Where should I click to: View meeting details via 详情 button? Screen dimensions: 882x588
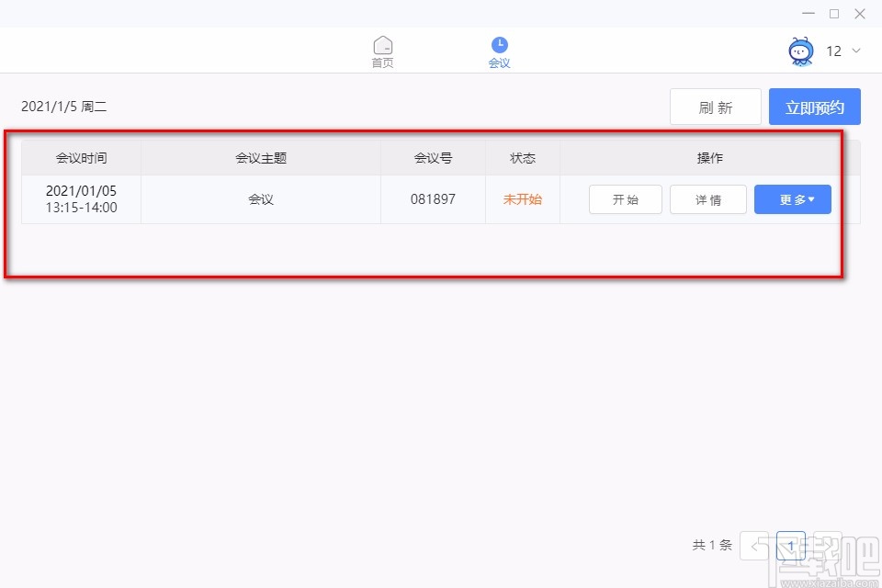coord(707,199)
